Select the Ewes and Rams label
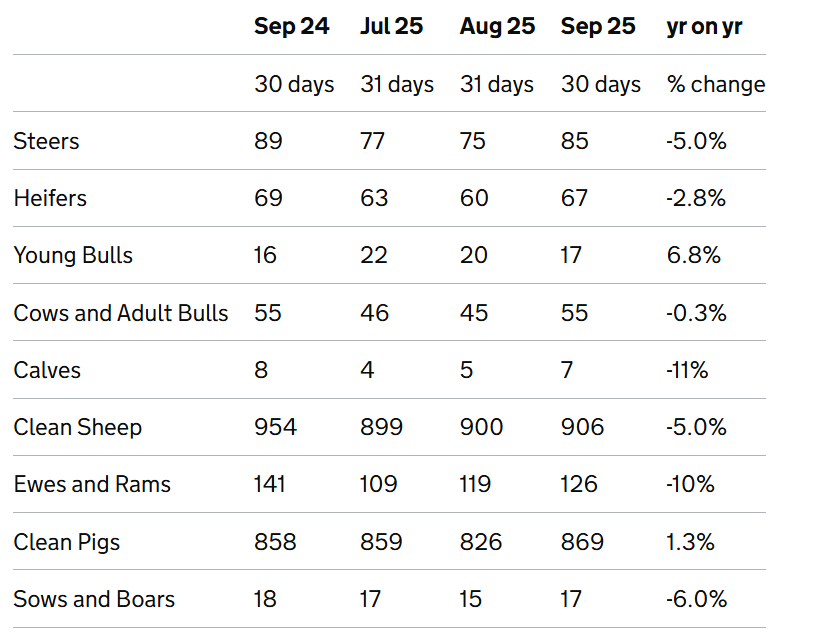Viewport: 832px width, 633px height. point(92,484)
